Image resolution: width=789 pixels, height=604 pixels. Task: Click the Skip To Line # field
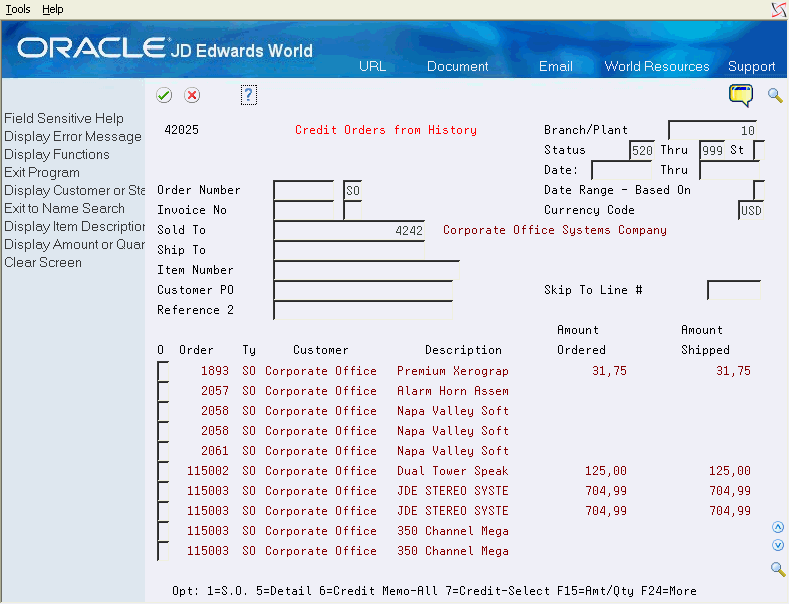point(734,290)
